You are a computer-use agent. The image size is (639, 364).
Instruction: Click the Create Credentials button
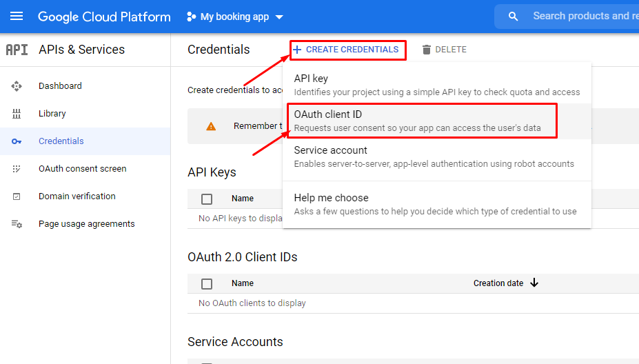(346, 50)
